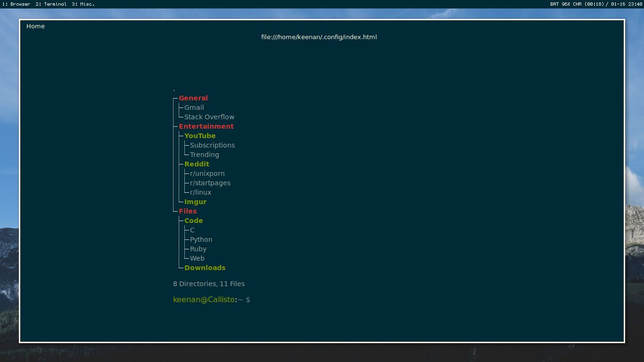
Task: Open Stack Overflow from the General section
Action: click(209, 117)
